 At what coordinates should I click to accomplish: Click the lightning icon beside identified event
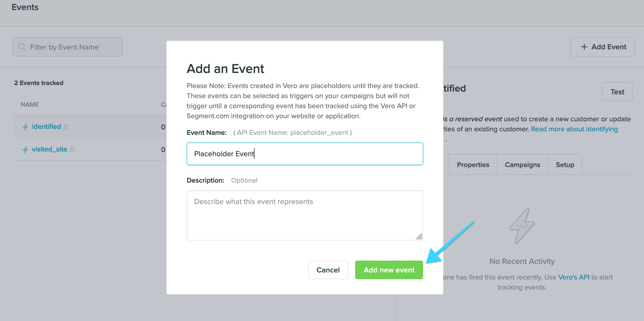coord(25,127)
